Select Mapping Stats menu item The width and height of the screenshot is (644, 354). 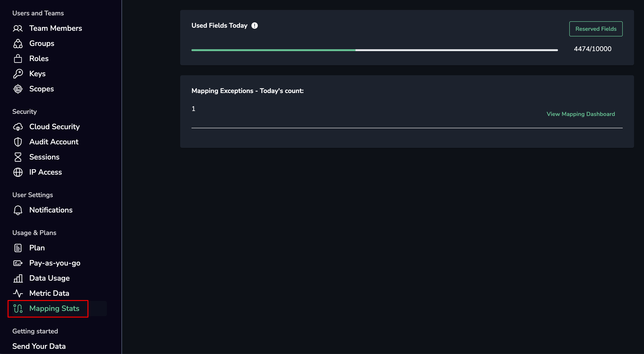tap(54, 309)
